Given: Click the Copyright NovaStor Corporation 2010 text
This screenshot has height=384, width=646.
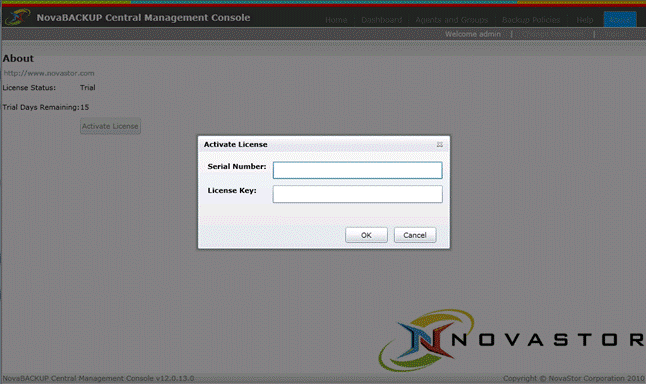Looking at the screenshot, I should 573,378.
